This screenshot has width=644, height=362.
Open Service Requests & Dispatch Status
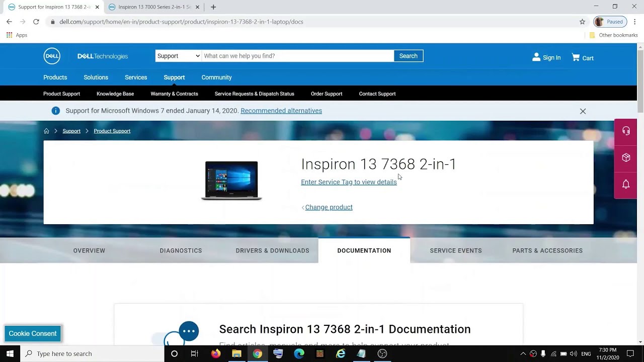pyautogui.click(x=254, y=94)
